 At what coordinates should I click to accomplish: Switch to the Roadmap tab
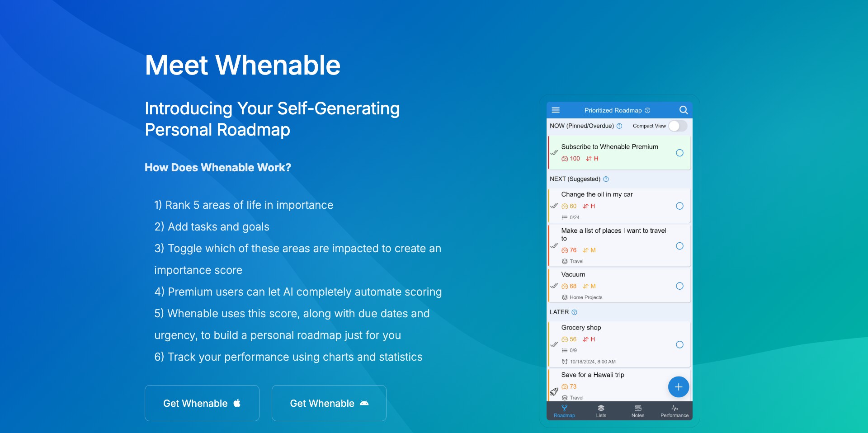pyautogui.click(x=564, y=411)
